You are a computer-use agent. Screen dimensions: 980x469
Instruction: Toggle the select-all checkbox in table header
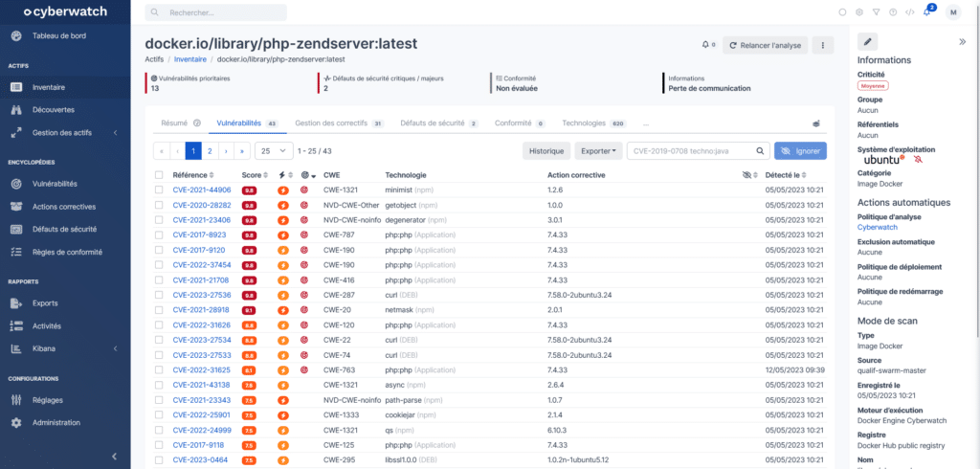tap(159, 175)
